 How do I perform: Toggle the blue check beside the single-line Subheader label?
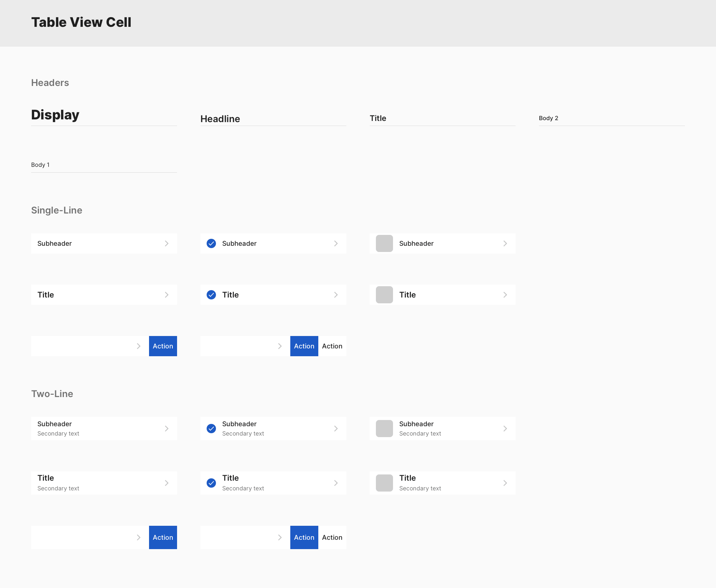[211, 243]
